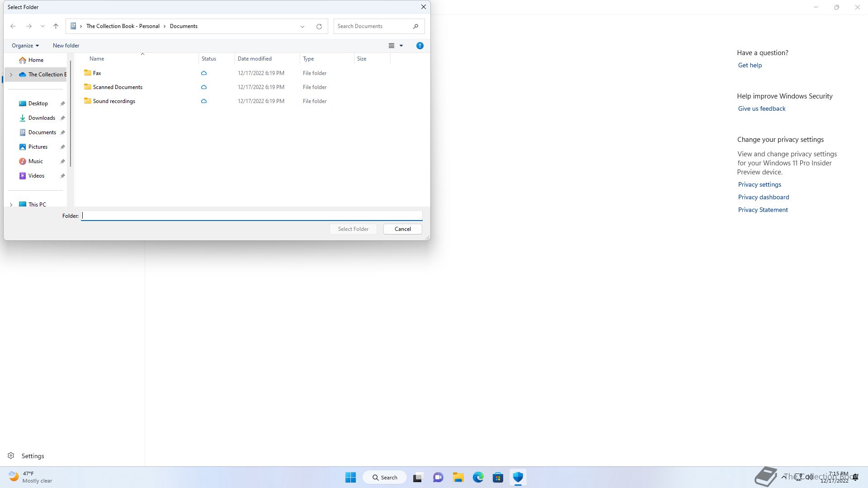Open the Privacy dashboard link

tap(763, 197)
